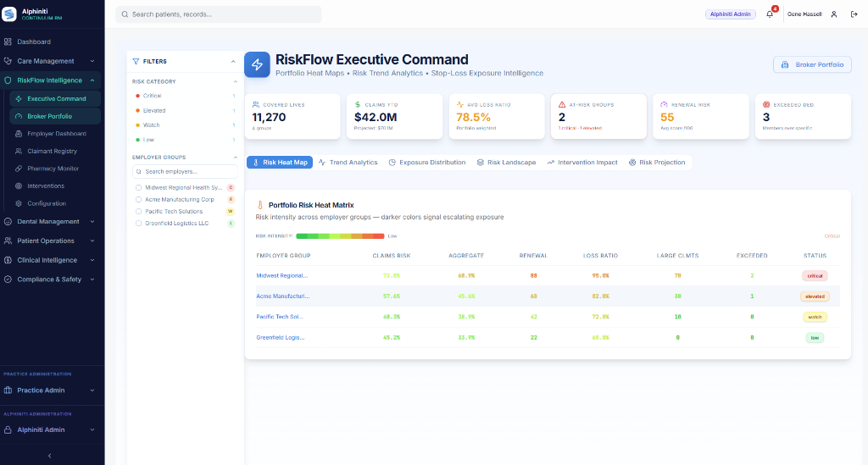
Task: Click the Broker Portfolio button at top right
Action: tap(812, 64)
